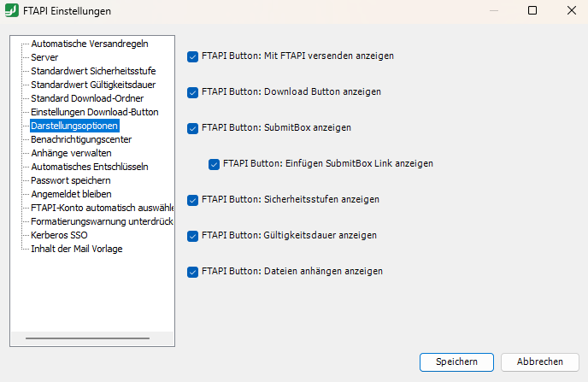Toggle 'Download Button anzeigen' checkbox

click(193, 92)
